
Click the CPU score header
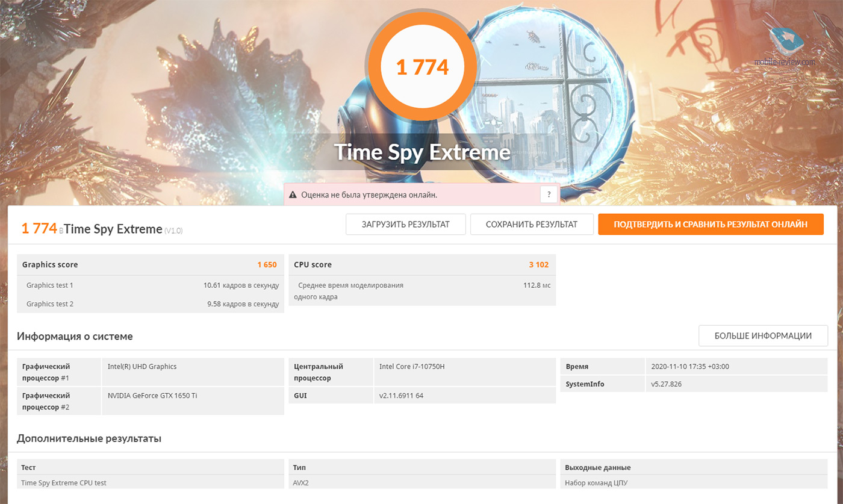[x=313, y=264]
